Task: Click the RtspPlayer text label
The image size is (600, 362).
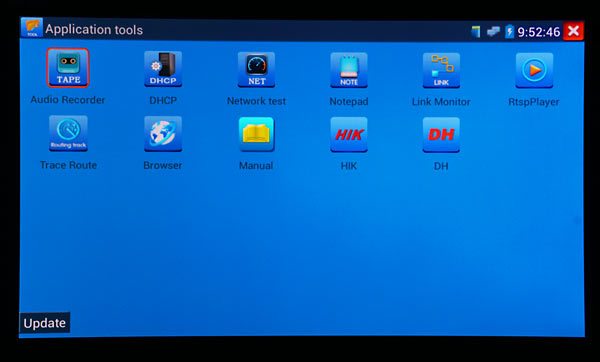Action: tap(534, 102)
